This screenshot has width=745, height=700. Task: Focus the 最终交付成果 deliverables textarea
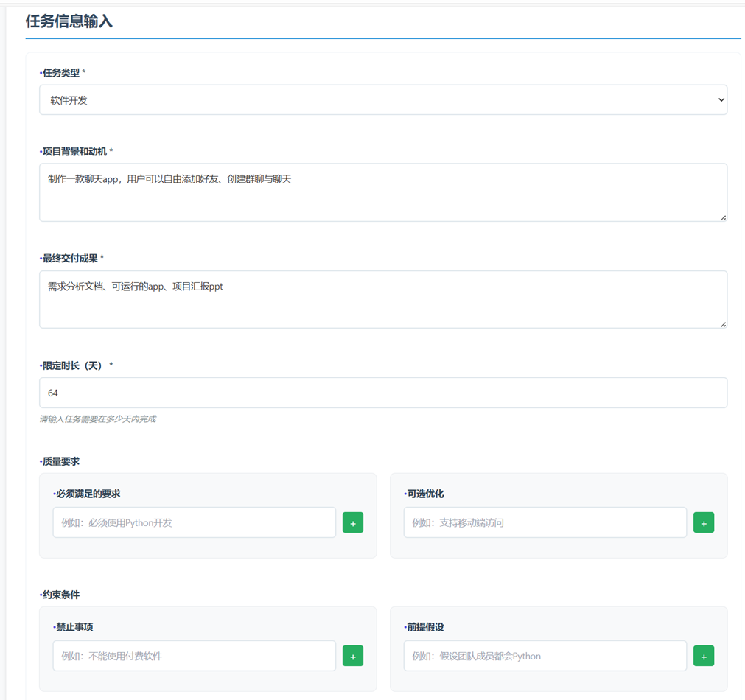pyautogui.click(x=382, y=299)
